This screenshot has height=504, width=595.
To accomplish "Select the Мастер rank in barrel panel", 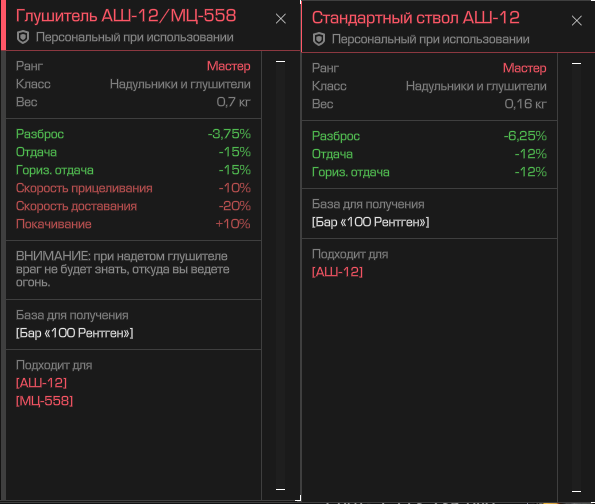I will (524, 68).
